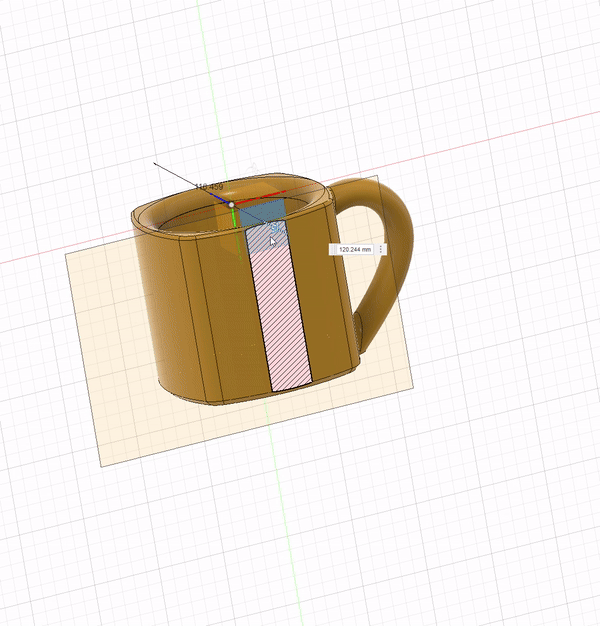Viewport: 600px width, 626px height.
Task: Click the 120.244 mm distance input field
Action: click(x=354, y=250)
